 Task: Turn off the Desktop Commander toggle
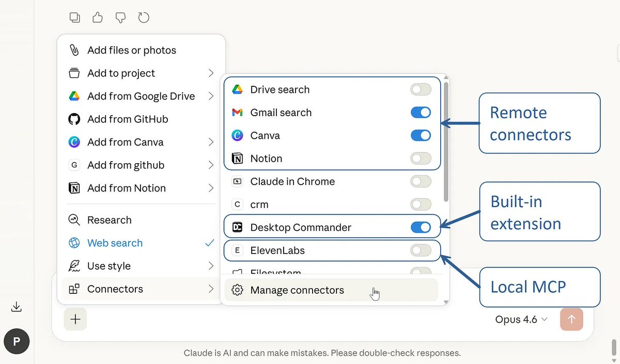421,227
